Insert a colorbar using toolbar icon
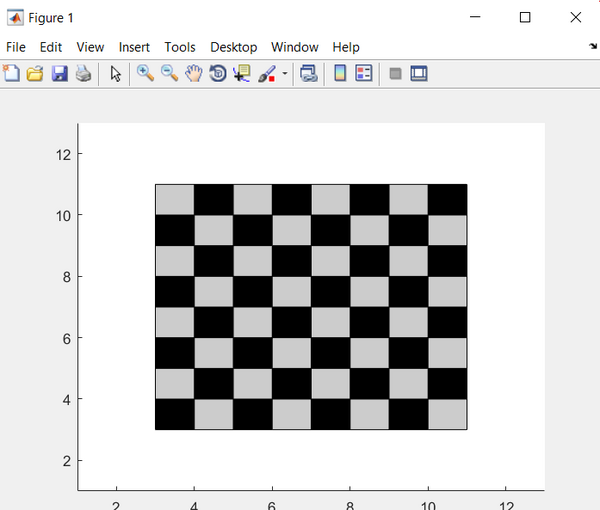This screenshot has height=510, width=600. 340,73
